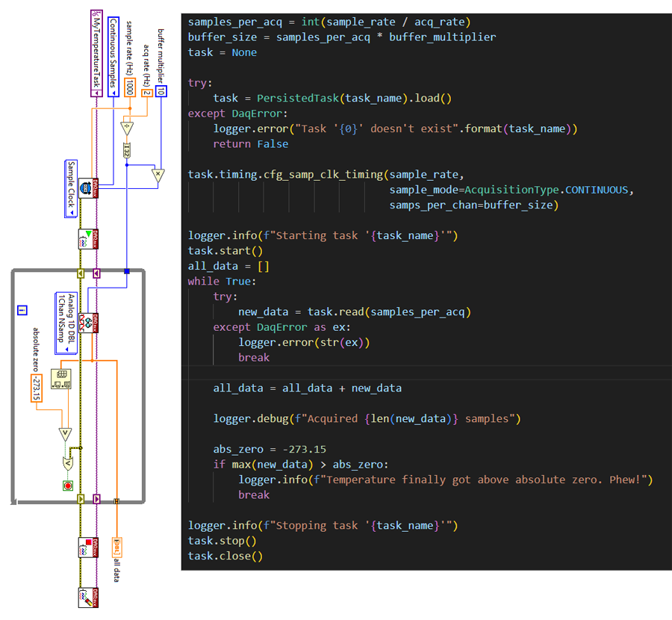Screen dimensions: 672x620
Task: Select the greater-than comparison node
Action: 65,434
